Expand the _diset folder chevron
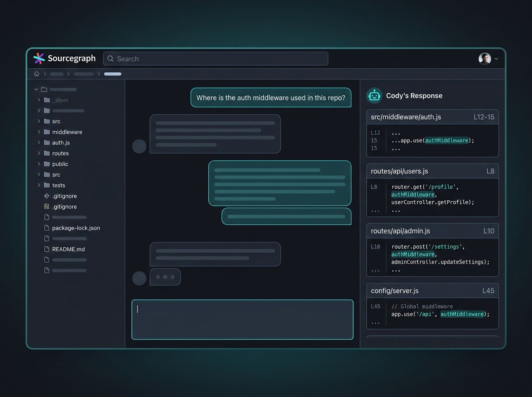Screen dimensions: 532x397 coord(39,100)
